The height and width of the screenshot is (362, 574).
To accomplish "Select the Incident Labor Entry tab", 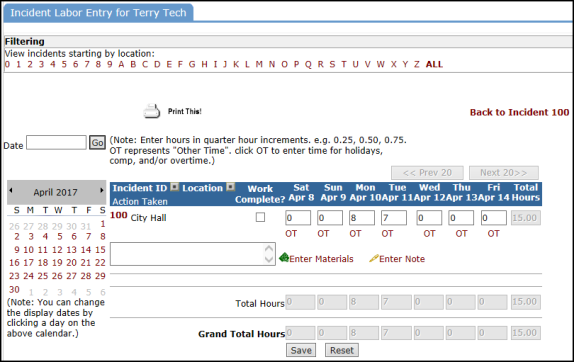I will (x=98, y=13).
